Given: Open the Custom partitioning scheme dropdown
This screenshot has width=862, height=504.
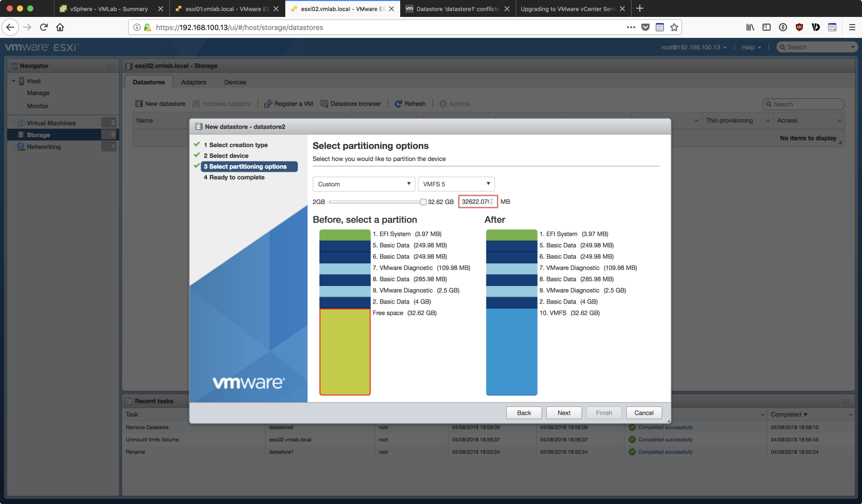Looking at the screenshot, I should point(364,184).
